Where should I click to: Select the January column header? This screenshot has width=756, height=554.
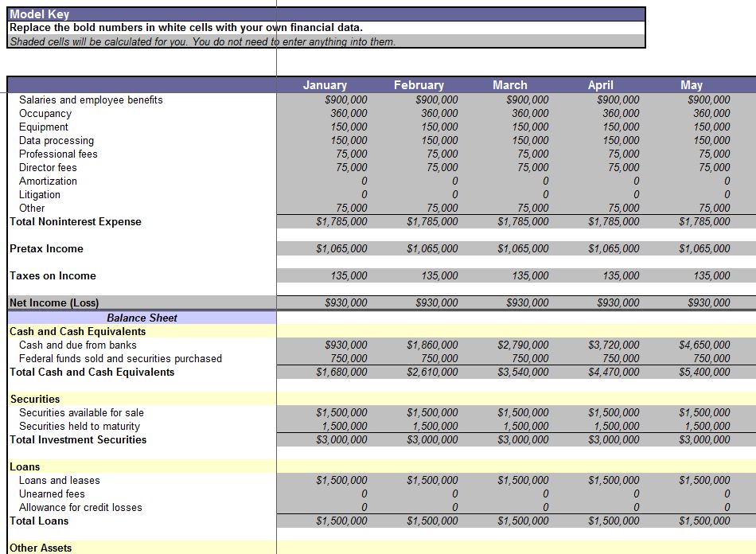coord(325,85)
